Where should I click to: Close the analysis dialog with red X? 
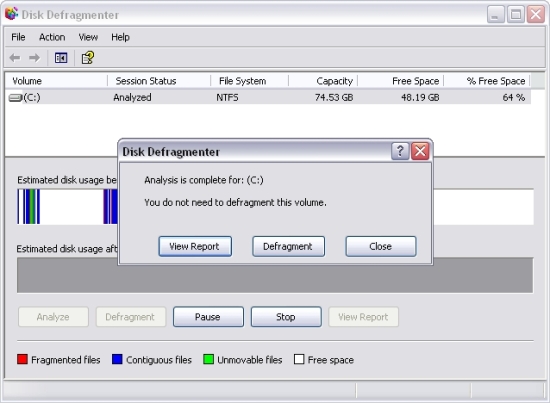click(420, 151)
